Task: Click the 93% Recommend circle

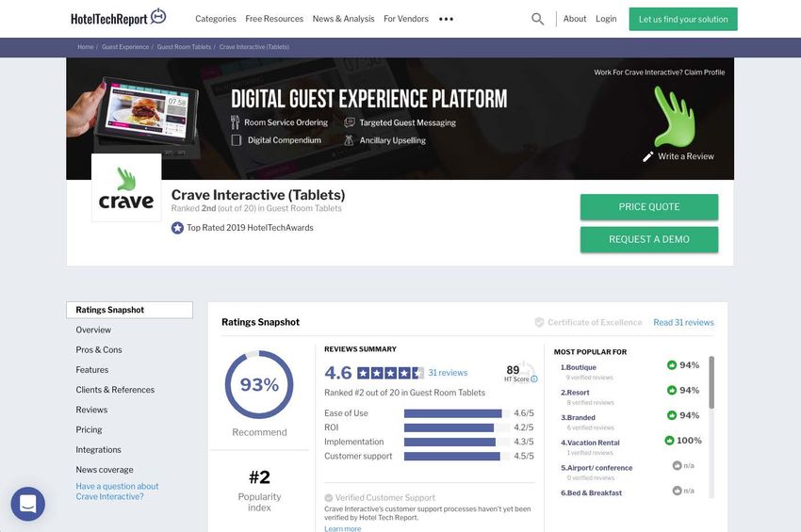Action: (x=259, y=384)
